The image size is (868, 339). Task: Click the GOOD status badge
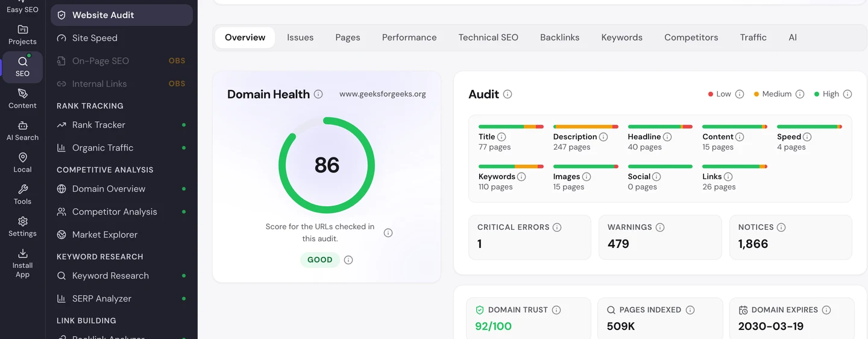[320, 260]
